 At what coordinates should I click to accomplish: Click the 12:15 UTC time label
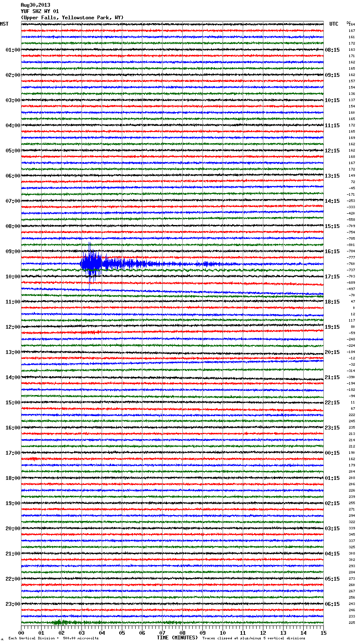[332, 151]
